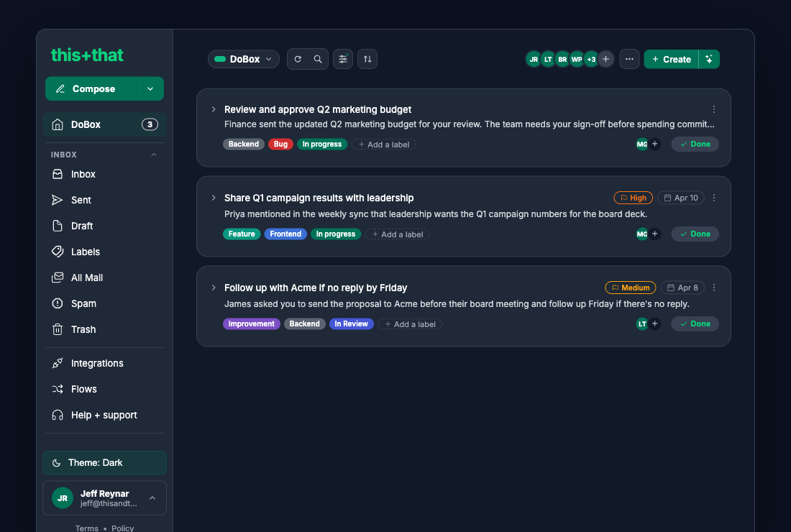
Task: Toggle the Theme: Dark switcher
Action: point(104,463)
